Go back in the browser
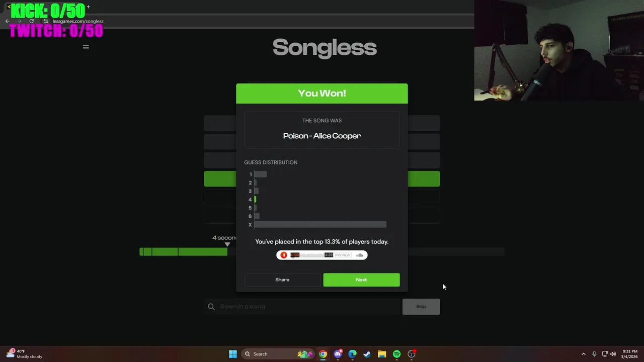 pos(7,21)
